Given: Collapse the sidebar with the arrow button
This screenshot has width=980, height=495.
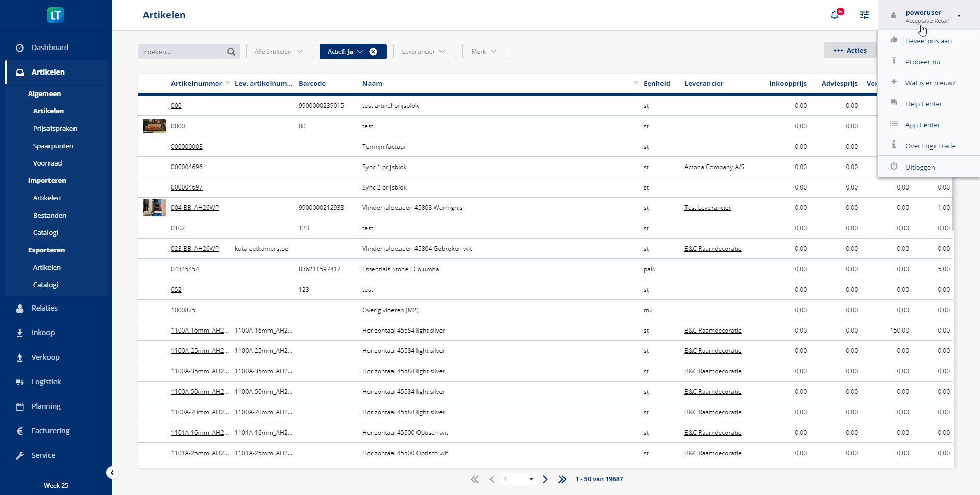Looking at the screenshot, I should click(112, 473).
